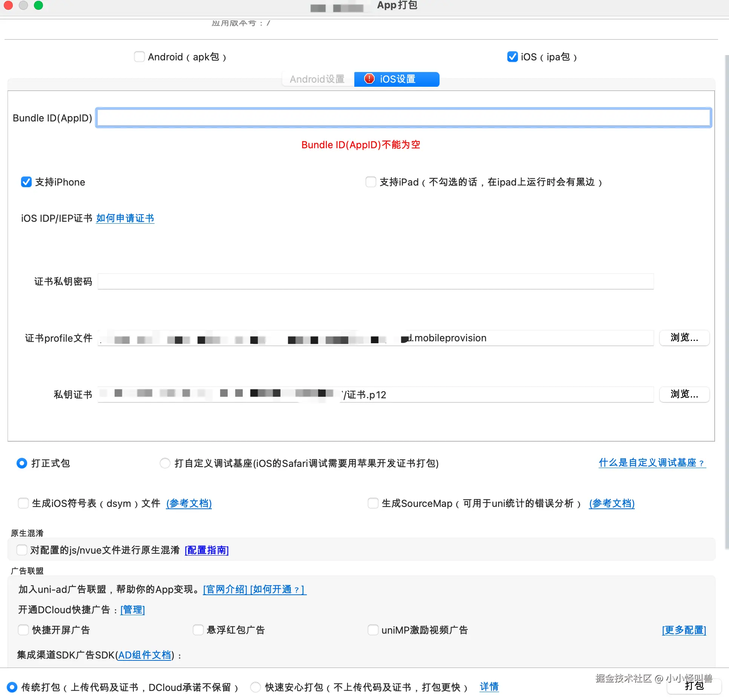Viewport: 729px width, 700px height.
Task: Enable the Android (apk包) checkbox
Action: (139, 57)
